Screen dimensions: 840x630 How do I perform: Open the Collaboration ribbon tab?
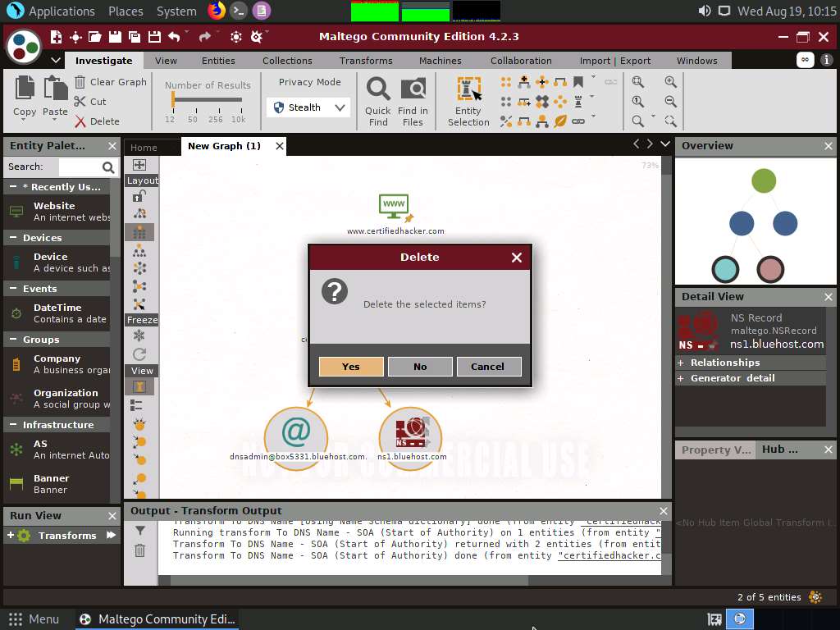(x=521, y=61)
